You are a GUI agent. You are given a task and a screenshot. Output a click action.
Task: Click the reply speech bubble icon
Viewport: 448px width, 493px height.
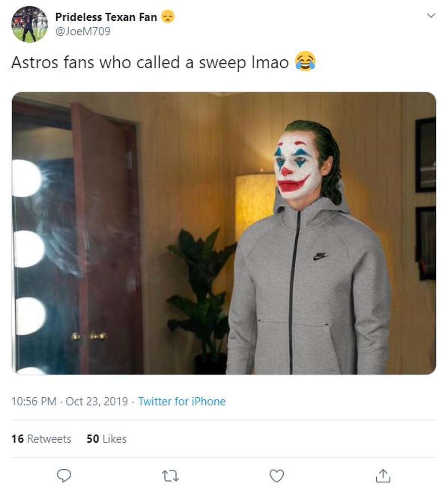pos(64,475)
